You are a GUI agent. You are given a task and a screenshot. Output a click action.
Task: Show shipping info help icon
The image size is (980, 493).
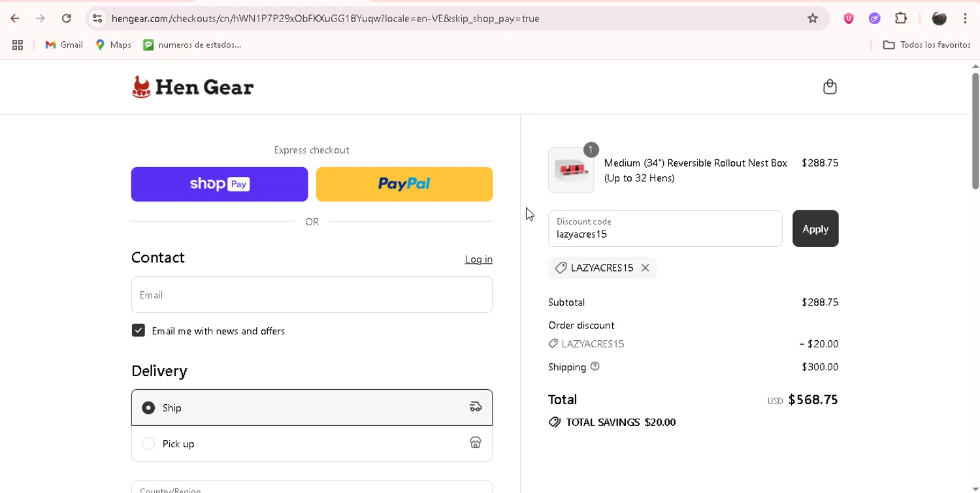tap(595, 366)
